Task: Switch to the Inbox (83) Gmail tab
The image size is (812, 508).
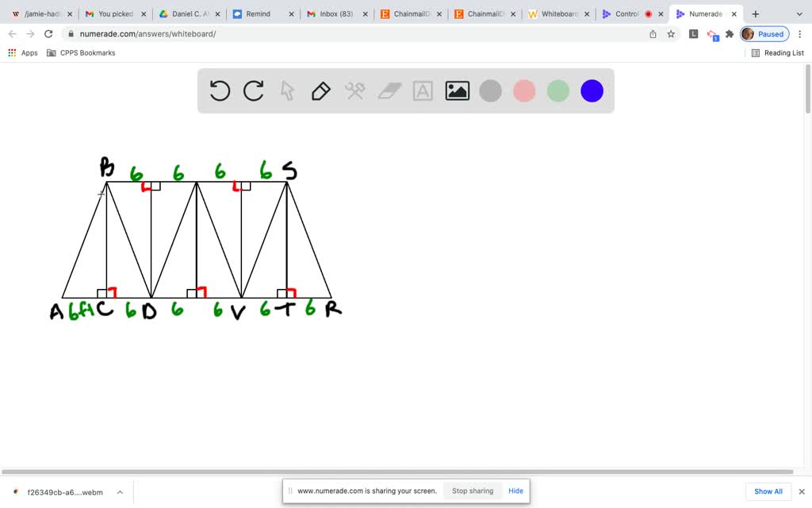Action: (335, 13)
